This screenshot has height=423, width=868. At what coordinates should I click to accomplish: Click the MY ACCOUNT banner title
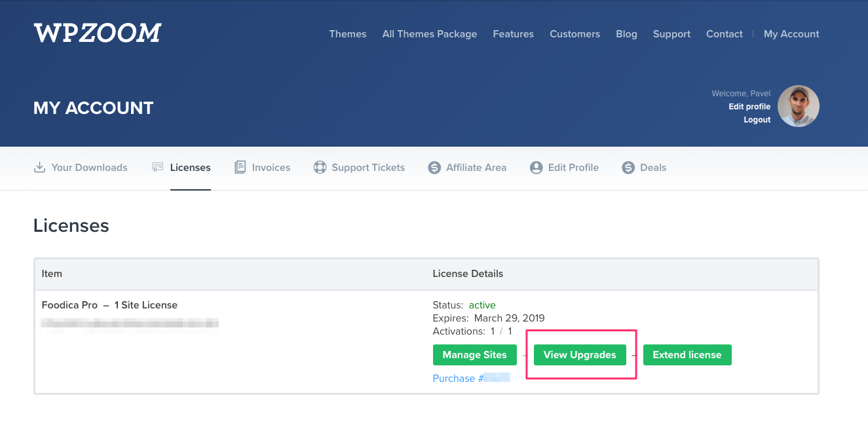pyautogui.click(x=94, y=108)
